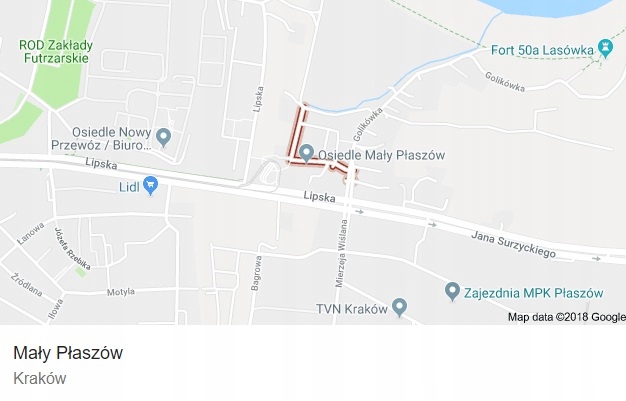Click the Józefa Rzebika street label

73,248
